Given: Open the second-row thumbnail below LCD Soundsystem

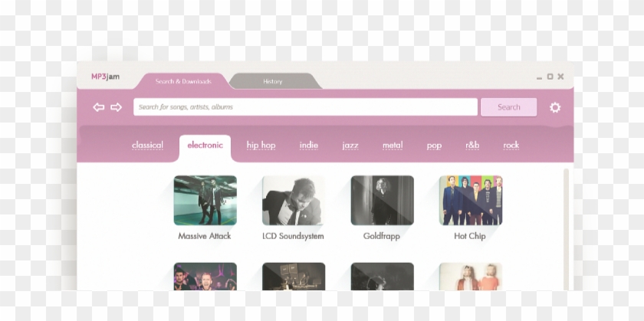Looking at the screenshot, I should [294, 277].
